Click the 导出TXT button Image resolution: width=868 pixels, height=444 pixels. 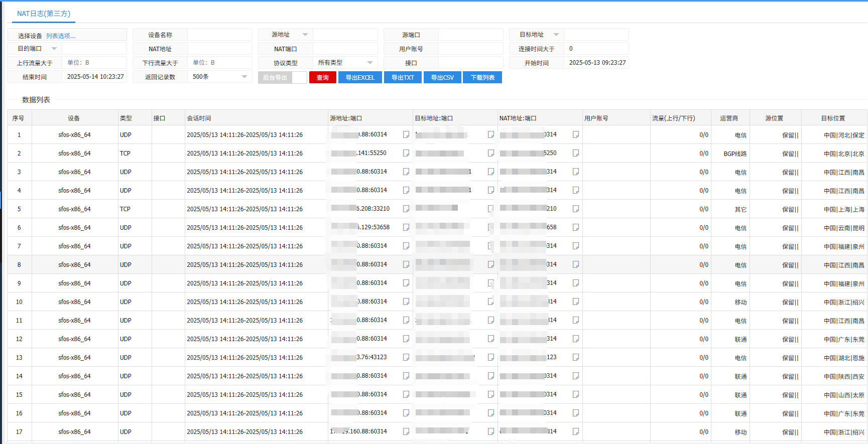403,77
